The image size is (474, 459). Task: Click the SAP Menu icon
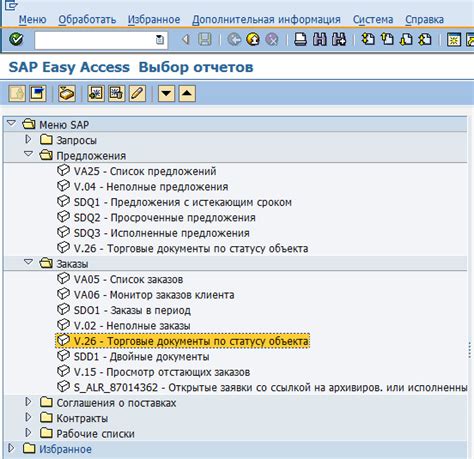point(38,93)
